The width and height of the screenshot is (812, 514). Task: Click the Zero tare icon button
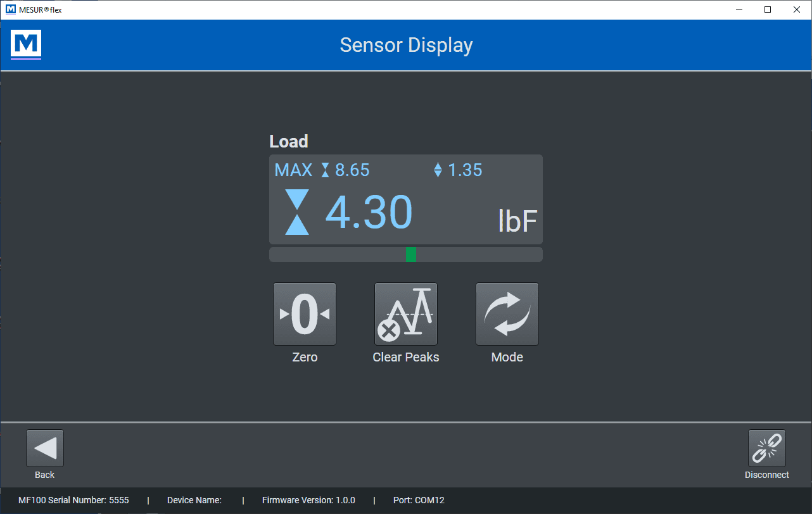[x=305, y=314]
